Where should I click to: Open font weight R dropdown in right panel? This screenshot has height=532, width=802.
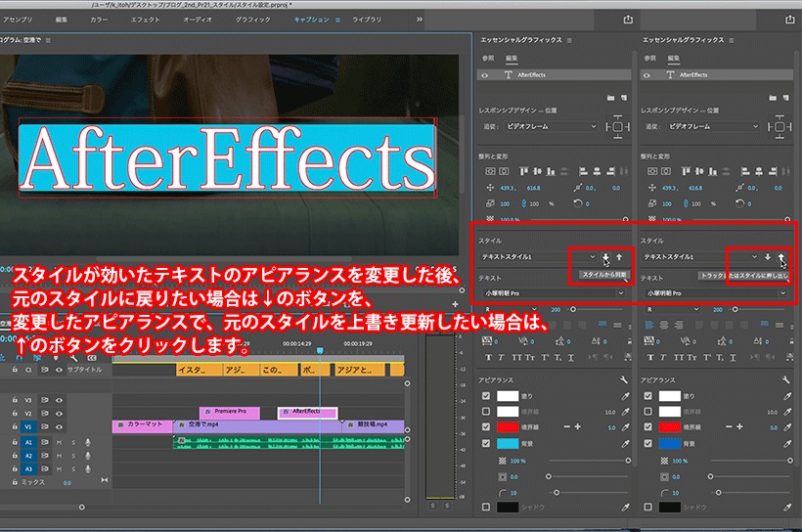[x=673, y=309]
